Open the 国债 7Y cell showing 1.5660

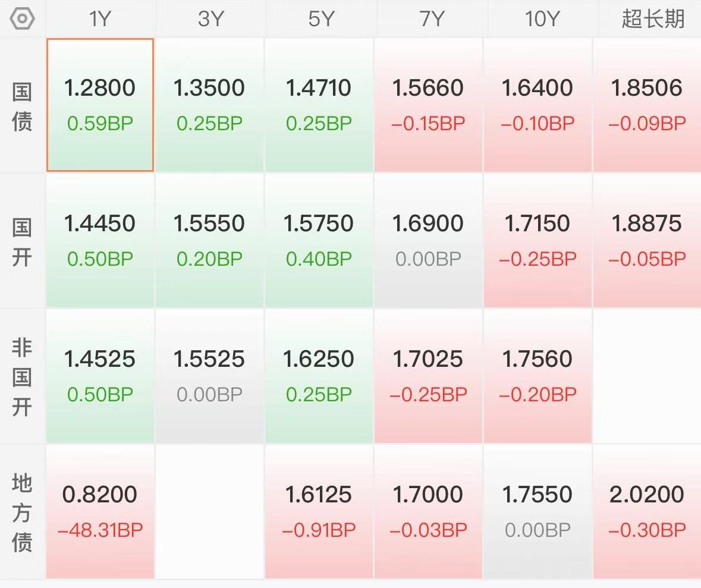pos(428,105)
